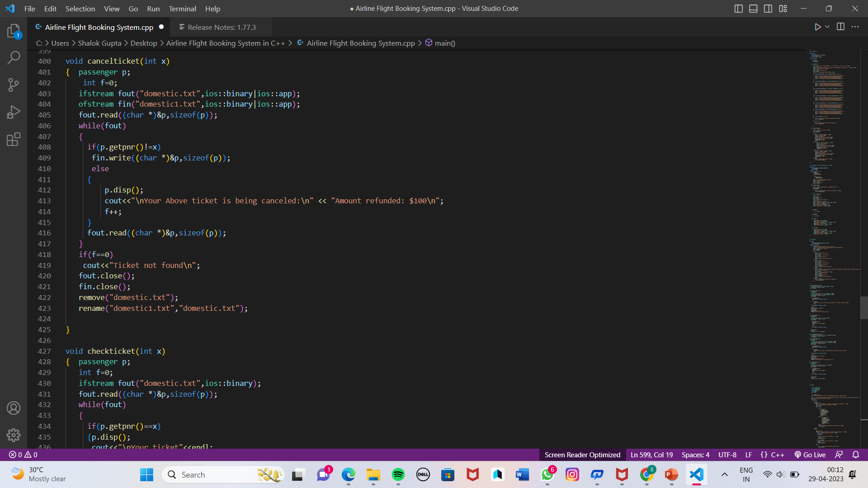Open the Manage settings gear

pos(14,435)
